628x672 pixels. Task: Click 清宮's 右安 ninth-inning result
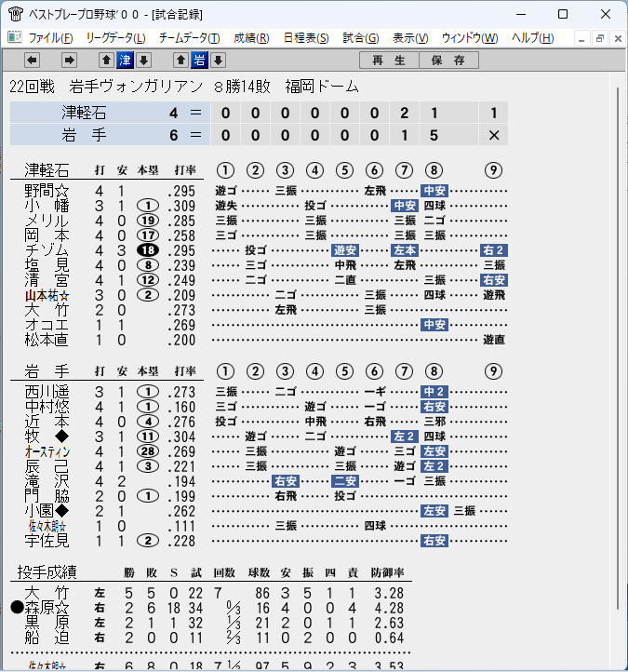point(494,280)
